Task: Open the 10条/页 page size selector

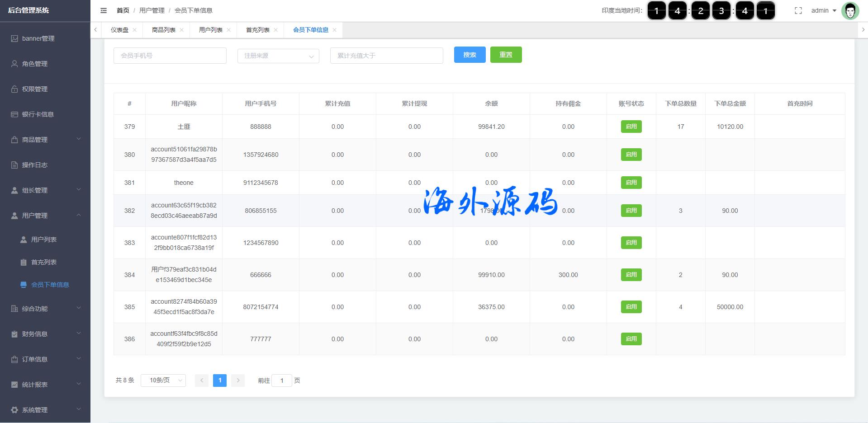Action: click(163, 381)
